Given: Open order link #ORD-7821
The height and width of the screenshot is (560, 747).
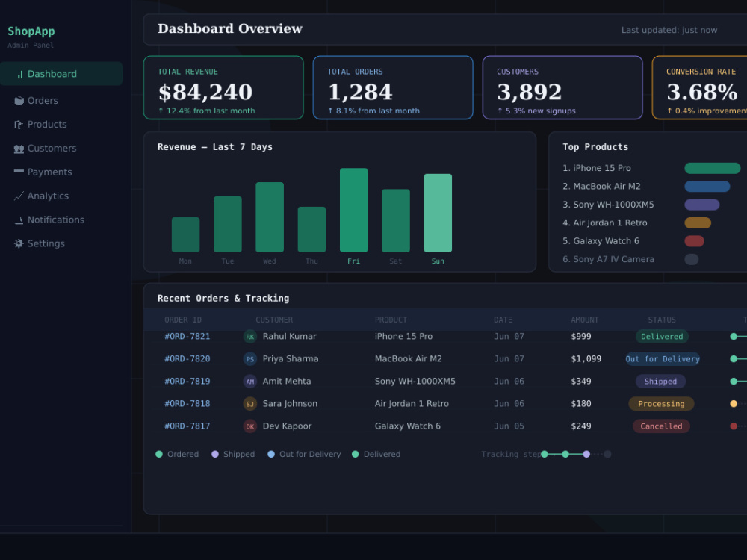Looking at the screenshot, I should point(187,336).
